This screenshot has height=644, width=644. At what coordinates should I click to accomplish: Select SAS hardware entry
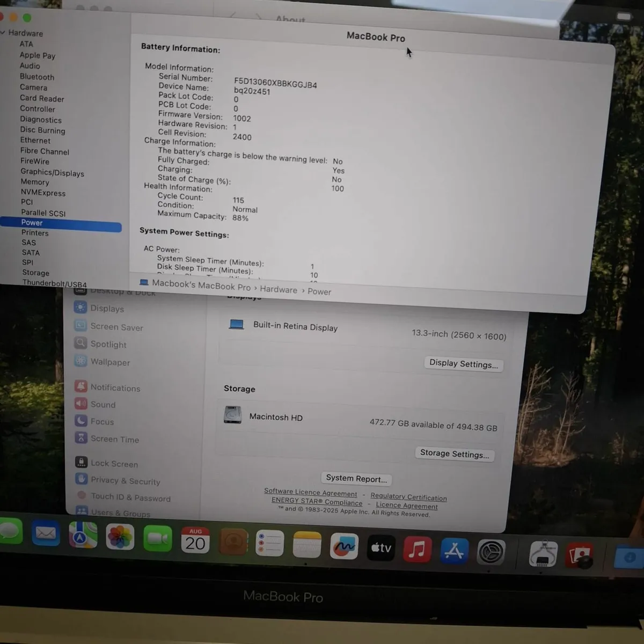tap(29, 243)
